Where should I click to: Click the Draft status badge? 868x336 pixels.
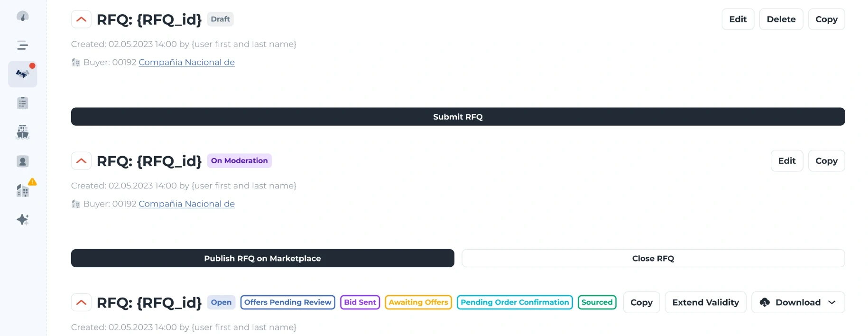[x=220, y=19]
